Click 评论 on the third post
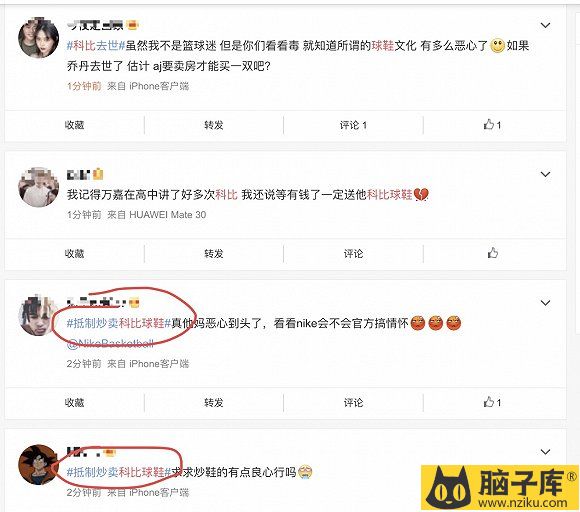The image size is (580, 512). click(353, 402)
